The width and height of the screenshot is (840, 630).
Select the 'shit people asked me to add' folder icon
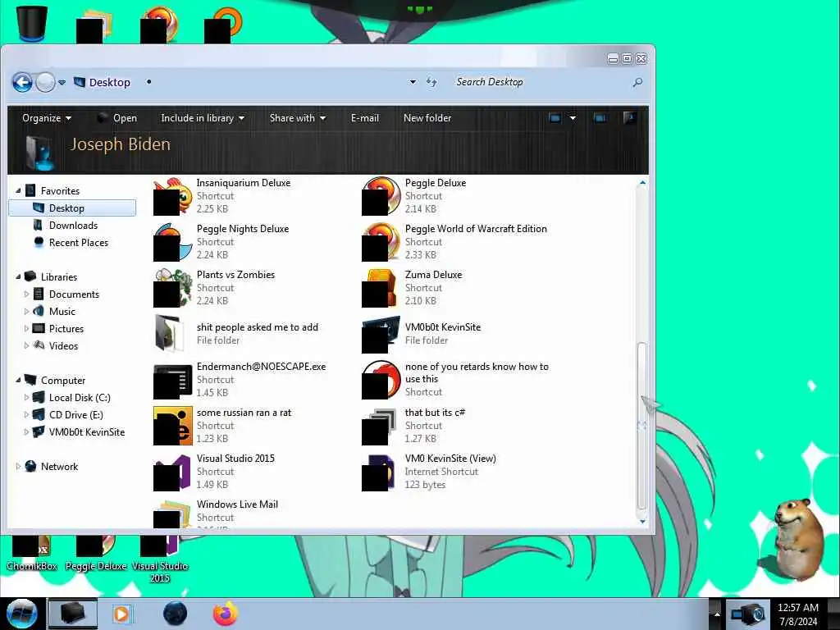[x=169, y=333]
